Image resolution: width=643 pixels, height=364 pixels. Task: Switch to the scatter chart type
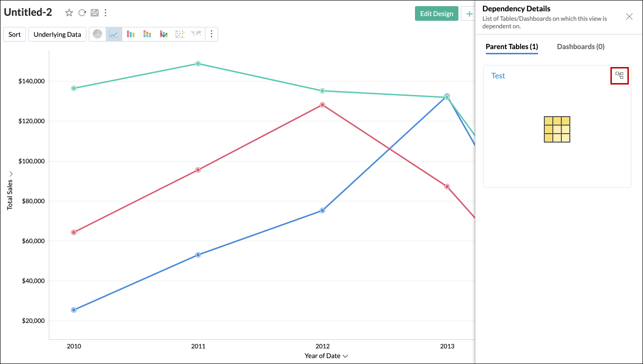click(180, 34)
